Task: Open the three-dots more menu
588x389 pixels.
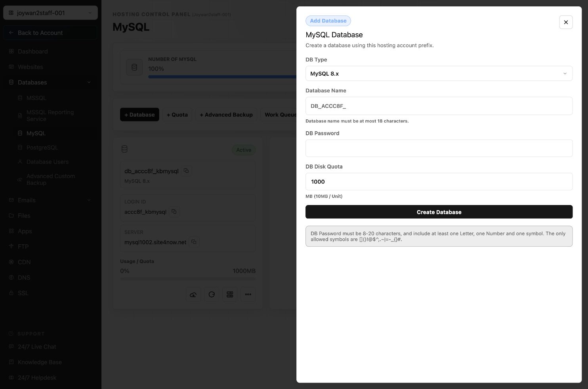Action: (248, 294)
